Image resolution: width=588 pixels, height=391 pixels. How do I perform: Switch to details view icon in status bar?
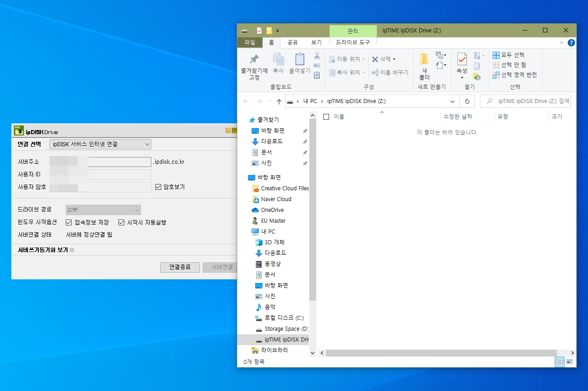[x=560, y=362]
